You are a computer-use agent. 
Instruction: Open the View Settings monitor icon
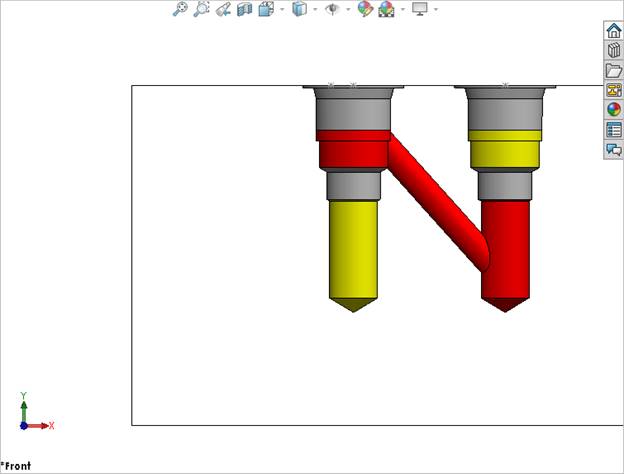click(x=420, y=9)
